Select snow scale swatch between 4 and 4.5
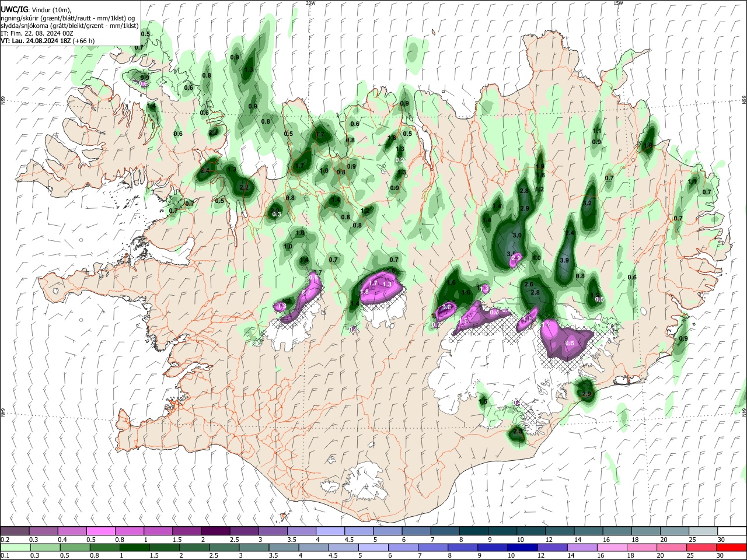This screenshot has height=560, width=747. (330, 531)
